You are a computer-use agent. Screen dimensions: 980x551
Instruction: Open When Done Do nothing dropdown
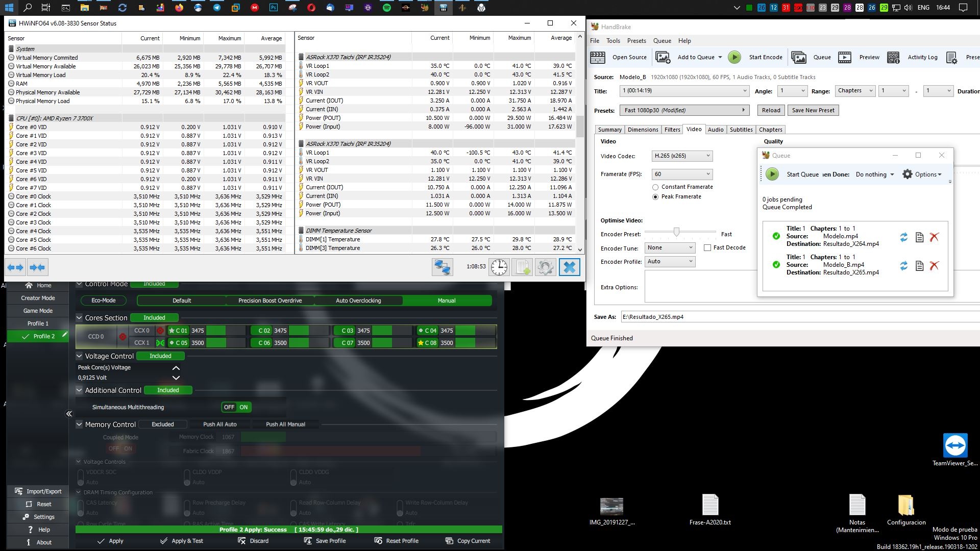coord(875,174)
